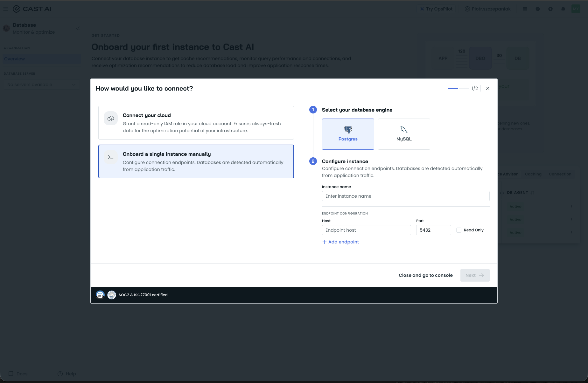The width and height of the screenshot is (588, 383).
Task: Click the Postgres elephant logo
Action: (x=348, y=129)
